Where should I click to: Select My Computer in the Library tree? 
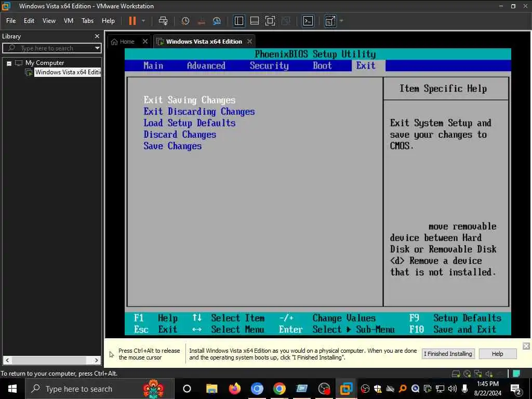(45, 63)
